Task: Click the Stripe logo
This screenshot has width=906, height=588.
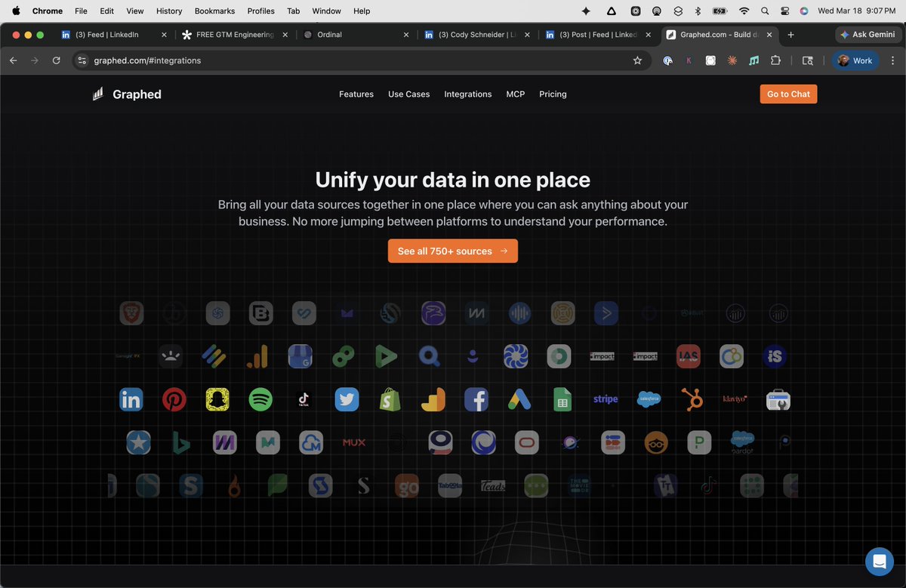Action: tap(606, 399)
